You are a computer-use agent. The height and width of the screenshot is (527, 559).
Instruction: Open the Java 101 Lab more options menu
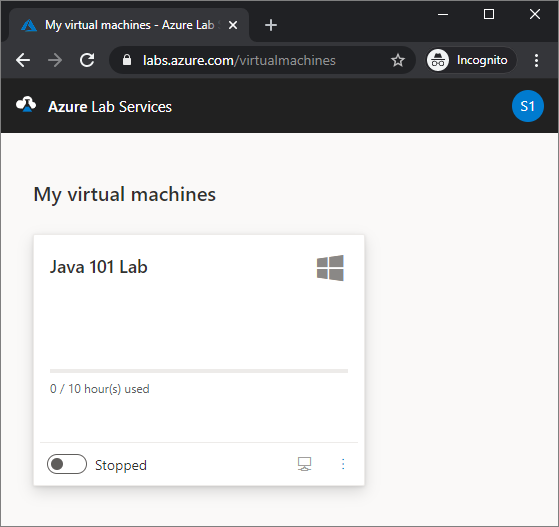(343, 464)
